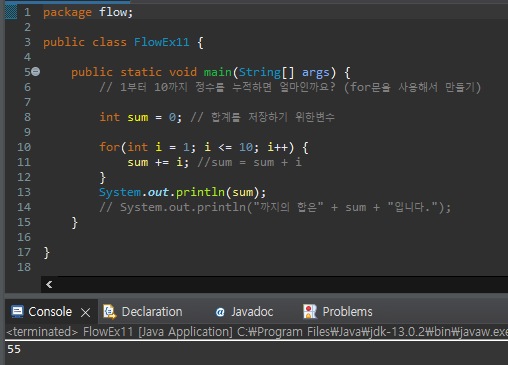Click the console output 55

14,349
